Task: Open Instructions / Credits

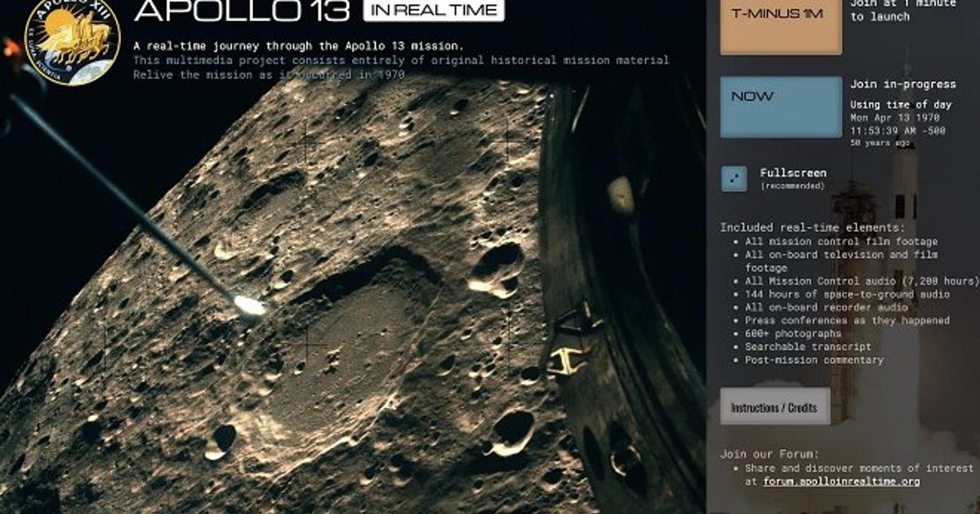Action: point(775,406)
